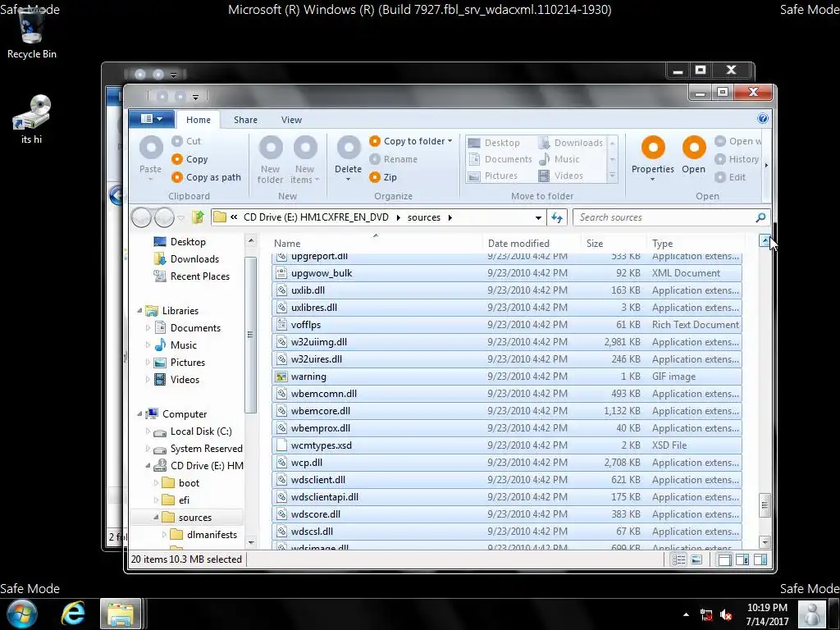Move to Desktop in the folder gallery
This screenshot has height=630, width=840.
[x=494, y=143]
